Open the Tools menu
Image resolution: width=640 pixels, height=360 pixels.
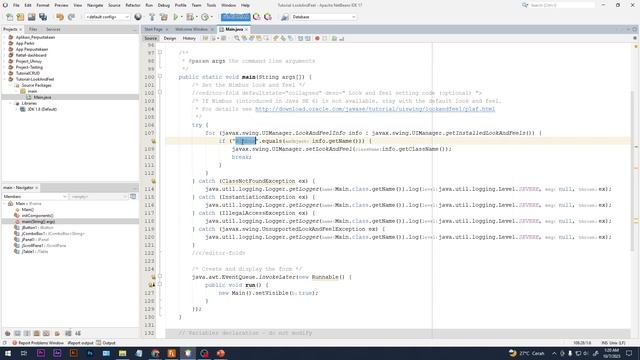tap(211, 5)
